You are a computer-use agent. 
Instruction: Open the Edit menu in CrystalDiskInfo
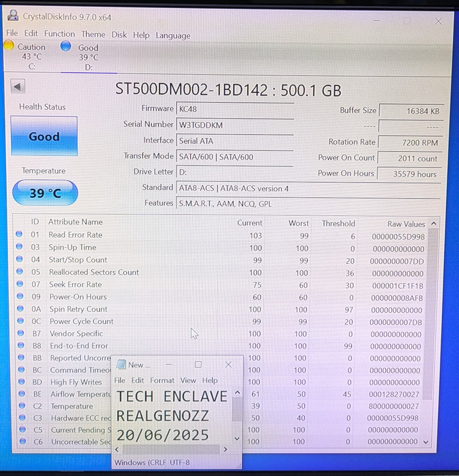(x=31, y=33)
